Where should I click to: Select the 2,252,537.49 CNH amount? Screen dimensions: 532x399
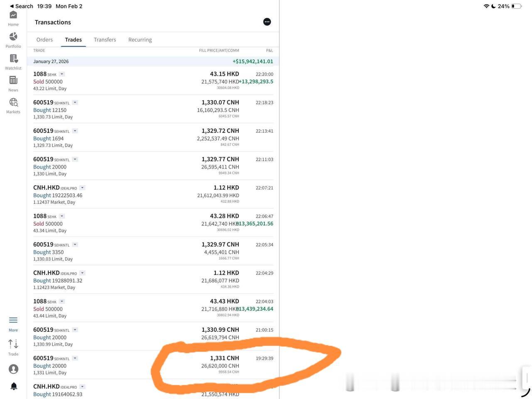tap(218, 138)
